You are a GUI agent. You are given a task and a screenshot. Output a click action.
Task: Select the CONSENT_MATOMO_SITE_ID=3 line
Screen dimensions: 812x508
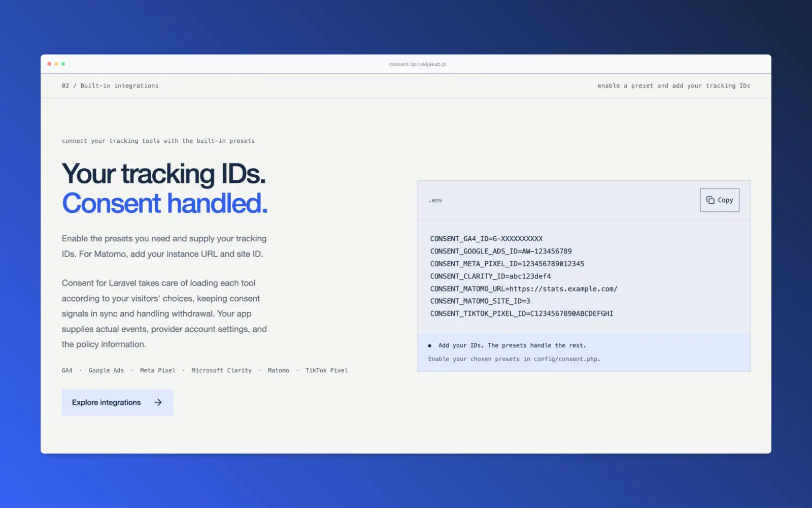480,301
